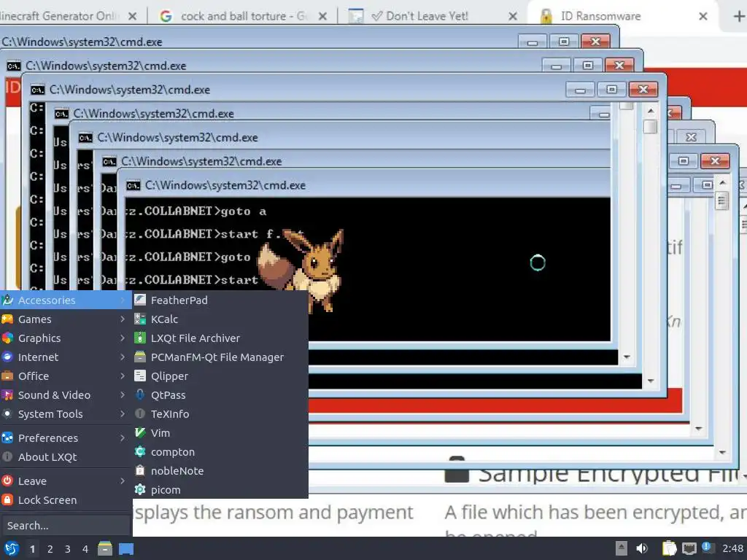The width and height of the screenshot is (747, 560).
Task: Launch FeatherPad from Accessories menu
Action: point(220,300)
